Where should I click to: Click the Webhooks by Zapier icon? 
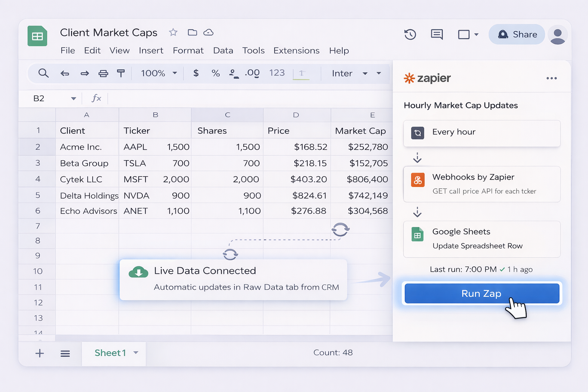pyautogui.click(x=418, y=180)
